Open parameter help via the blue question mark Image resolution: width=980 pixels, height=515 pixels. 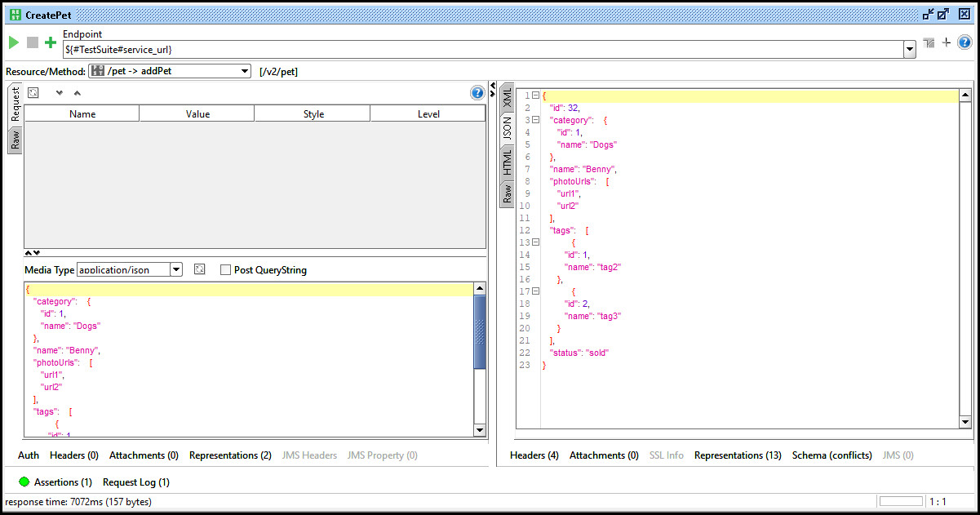(x=478, y=93)
